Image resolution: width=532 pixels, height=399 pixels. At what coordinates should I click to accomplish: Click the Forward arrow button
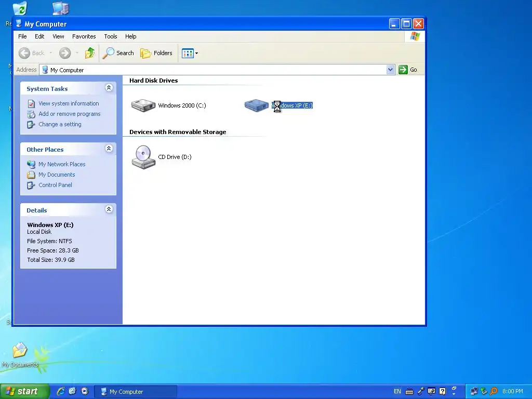click(x=65, y=53)
